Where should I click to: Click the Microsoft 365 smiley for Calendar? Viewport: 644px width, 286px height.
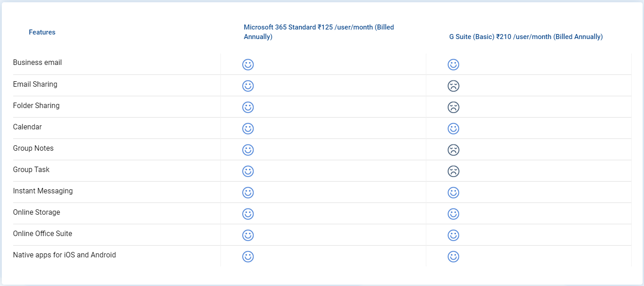248,128
